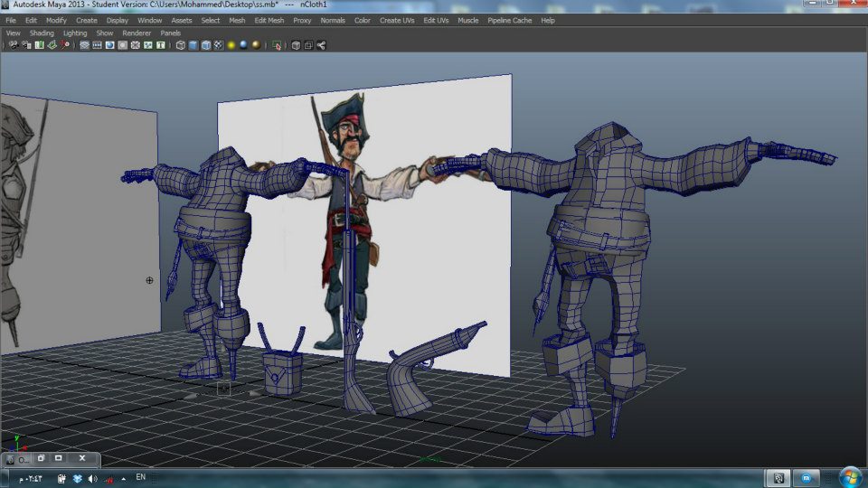Click the Select Camera icon
Image resolution: width=868 pixels, height=488 pixels.
(x=14, y=45)
